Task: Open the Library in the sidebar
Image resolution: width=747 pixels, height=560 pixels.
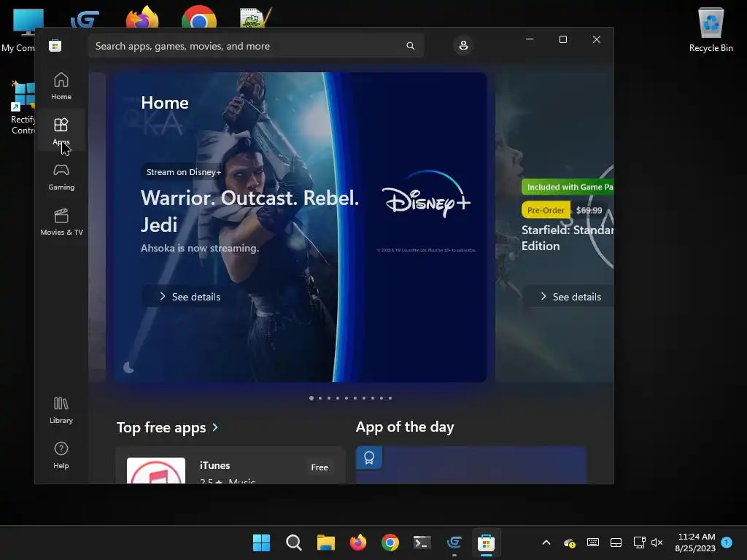Action: 61,410
